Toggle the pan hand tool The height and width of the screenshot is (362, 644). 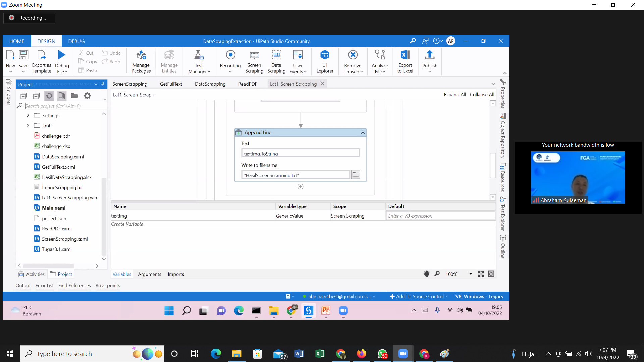426,274
